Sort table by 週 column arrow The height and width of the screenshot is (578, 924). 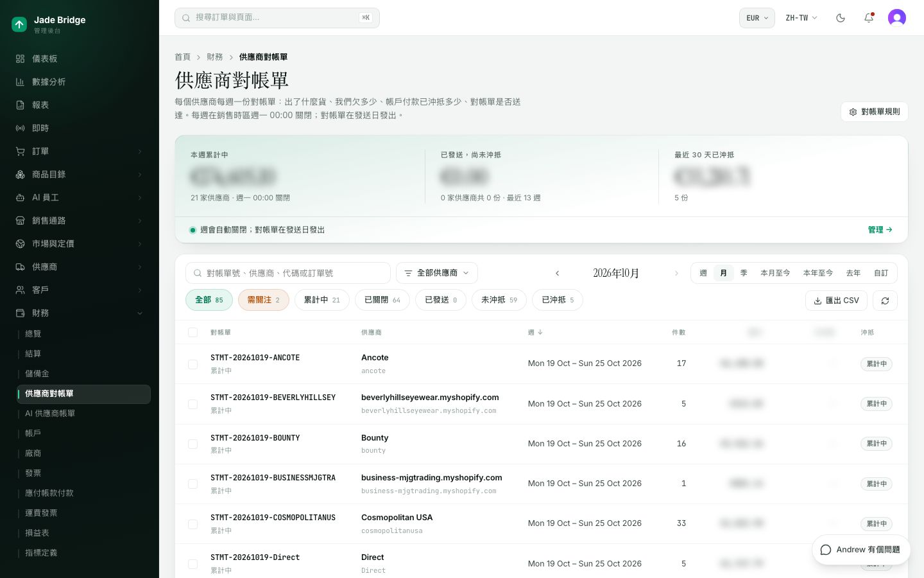click(540, 333)
